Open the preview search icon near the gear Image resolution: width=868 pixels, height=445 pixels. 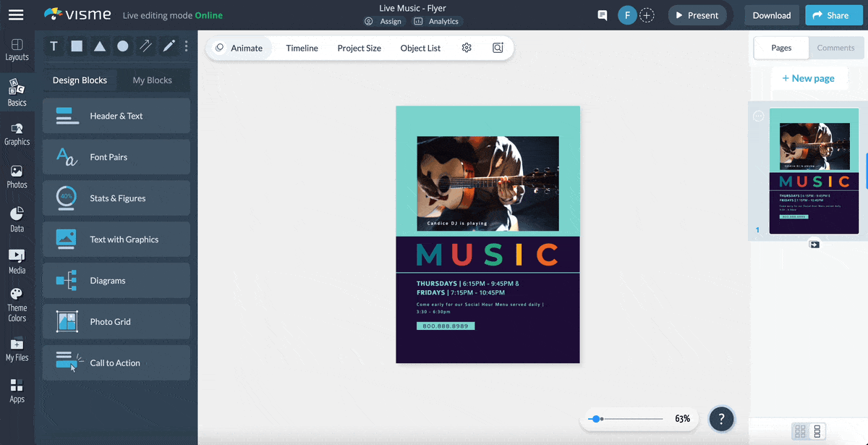pos(498,47)
